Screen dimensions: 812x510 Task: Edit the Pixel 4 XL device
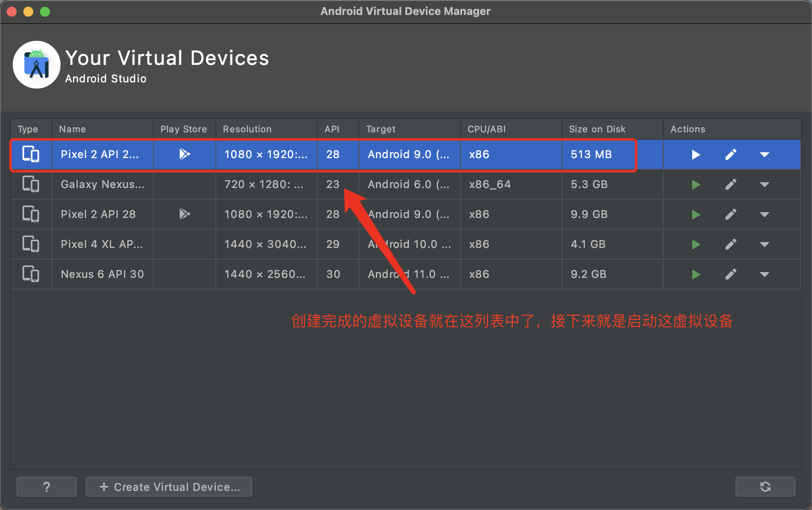click(731, 244)
